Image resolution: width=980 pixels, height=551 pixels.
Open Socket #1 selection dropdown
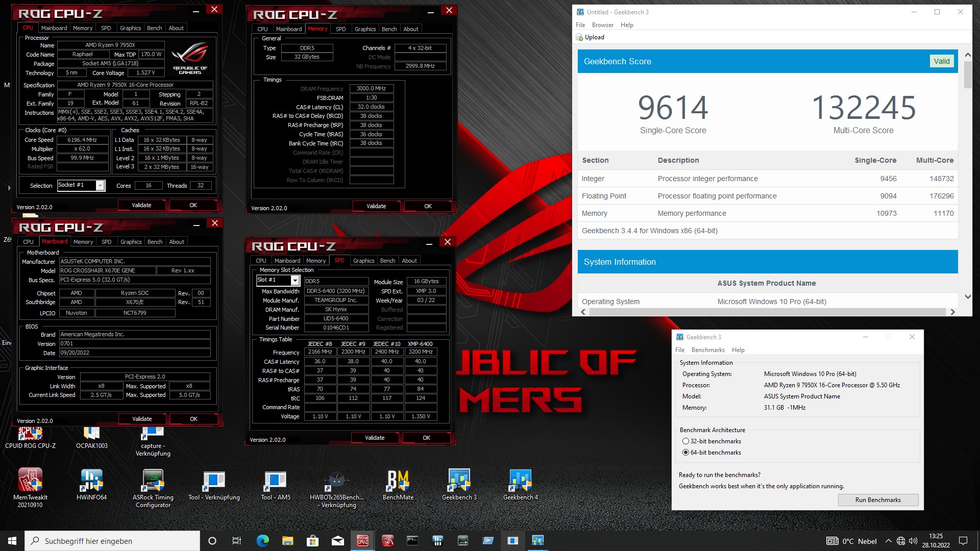tap(101, 185)
